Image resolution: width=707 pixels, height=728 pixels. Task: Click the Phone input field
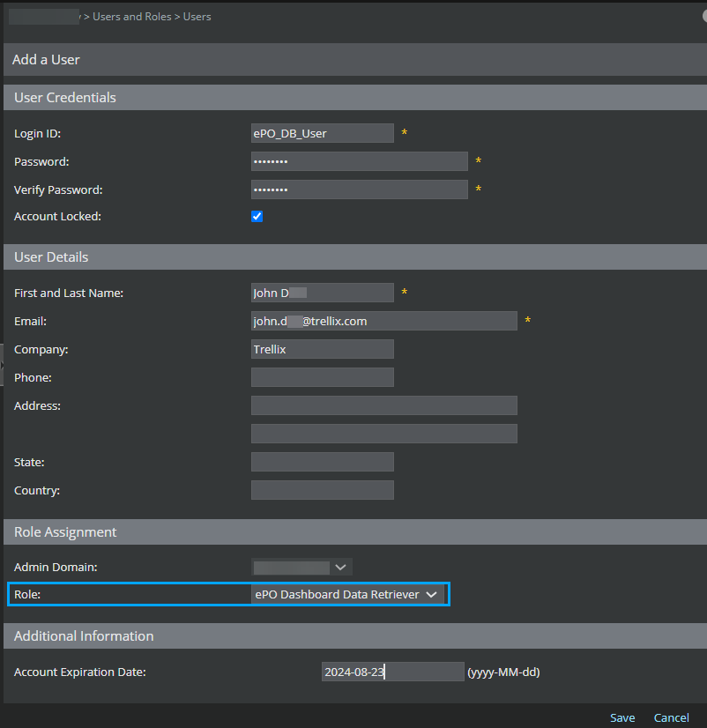323,377
